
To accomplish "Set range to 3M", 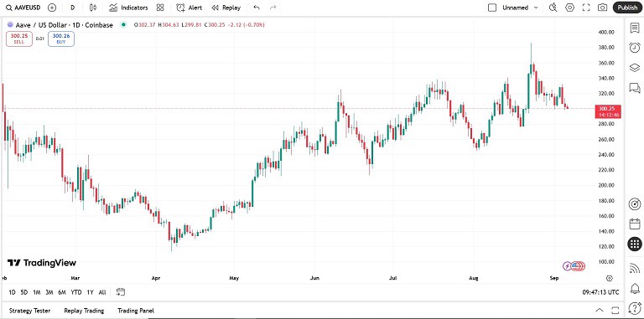I will pos(49,292).
